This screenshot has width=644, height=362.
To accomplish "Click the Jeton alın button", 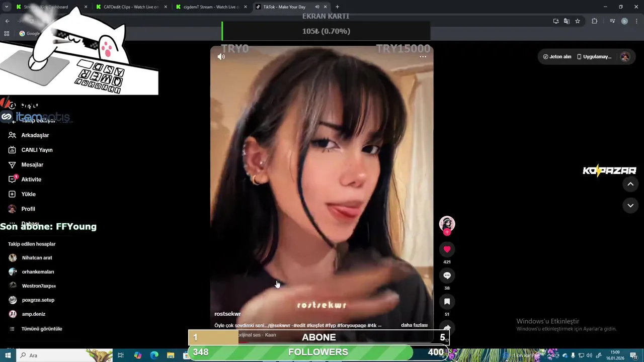I will (557, 57).
